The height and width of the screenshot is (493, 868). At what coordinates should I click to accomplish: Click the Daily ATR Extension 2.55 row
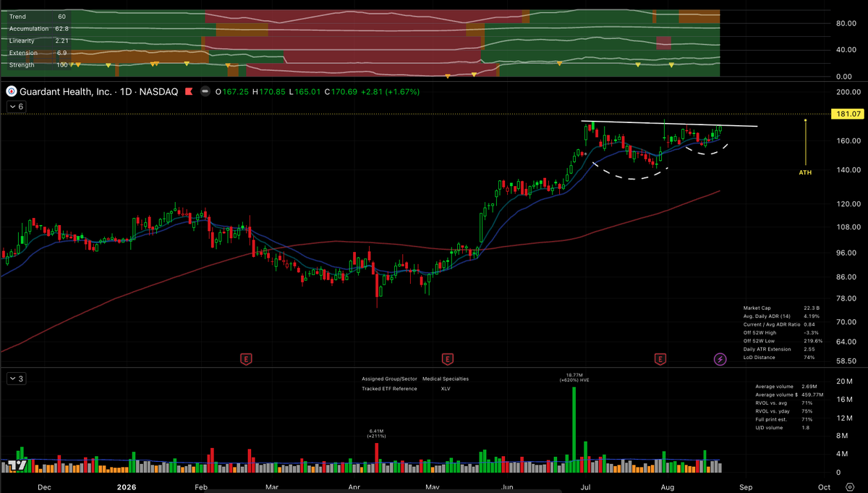778,349
